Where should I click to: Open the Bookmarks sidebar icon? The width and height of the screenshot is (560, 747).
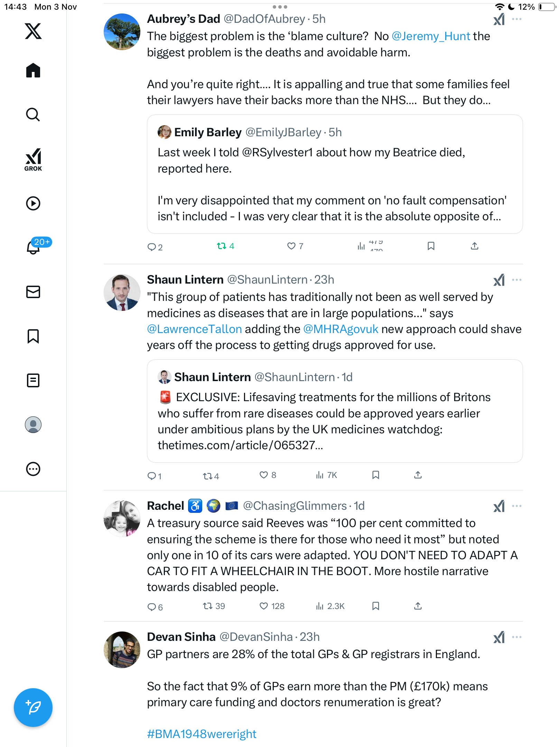pyautogui.click(x=33, y=336)
